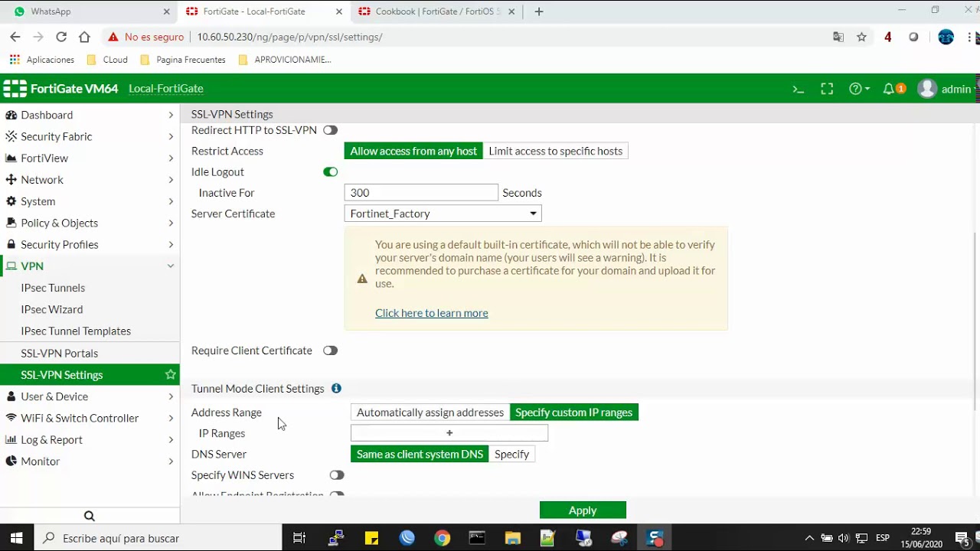Viewport: 980px width, 551px height.
Task: Open the command prompt taskbar icon
Action: click(477, 538)
